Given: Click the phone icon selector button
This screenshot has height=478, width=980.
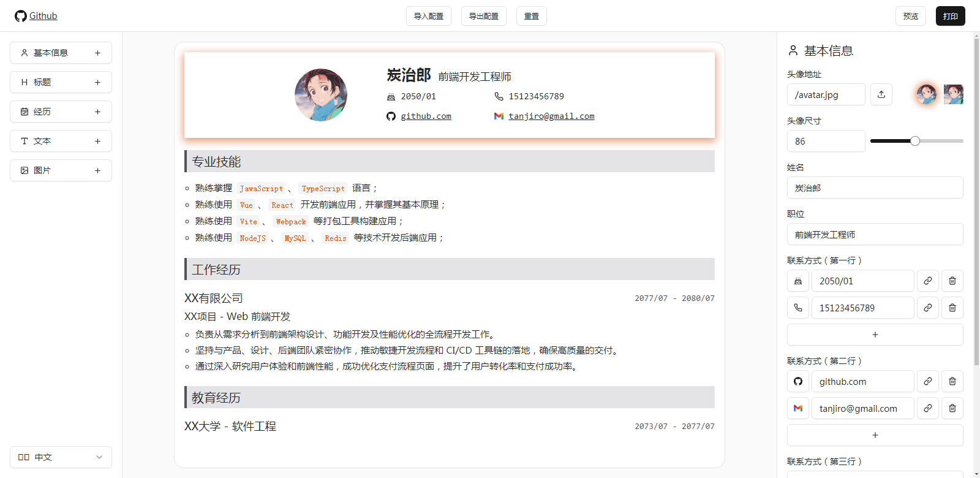Looking at the screenshot, I should 797,308.
